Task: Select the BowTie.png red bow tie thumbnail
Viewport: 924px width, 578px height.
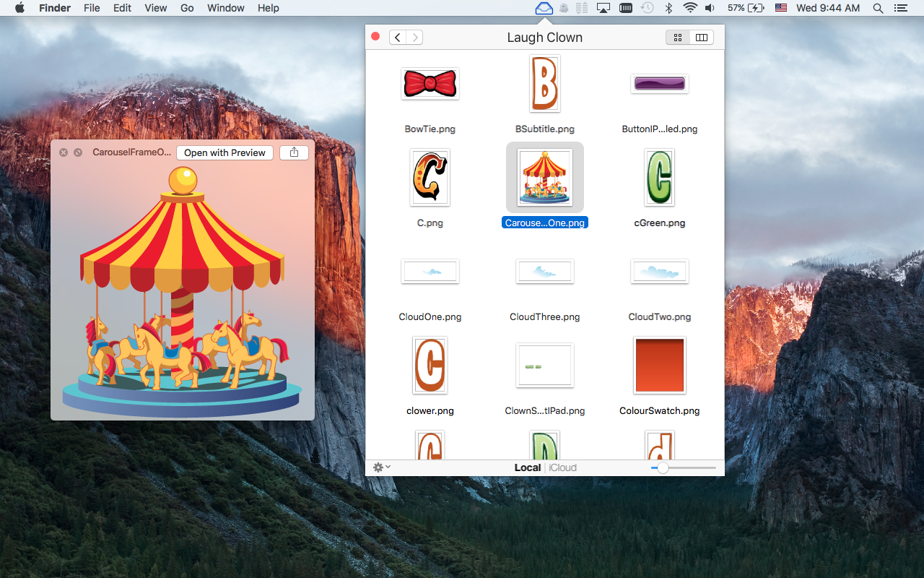Action: point(430,84)
